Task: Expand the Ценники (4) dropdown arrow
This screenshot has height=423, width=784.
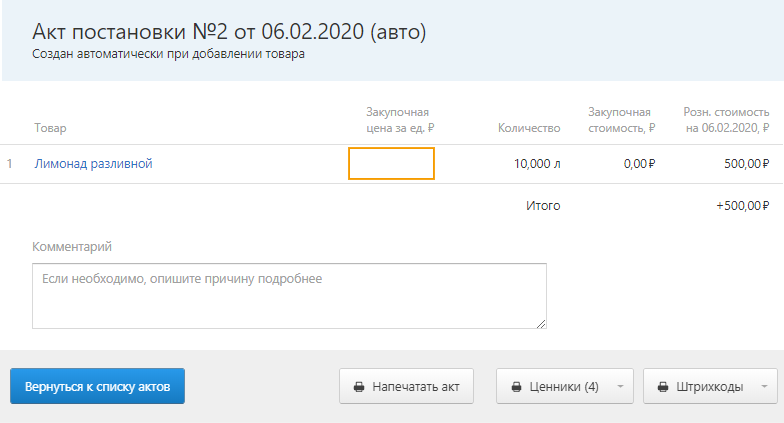Action: point(620,386)
